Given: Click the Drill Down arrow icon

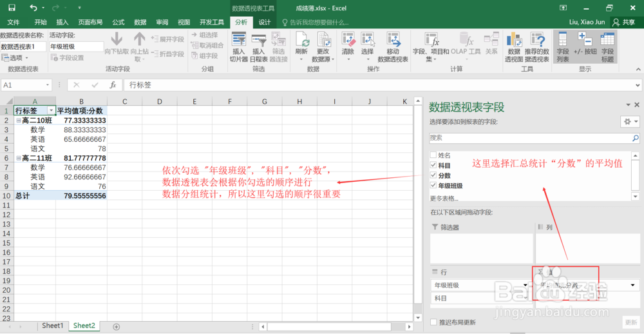Looking at the screenshot, I should tap(117, 39).
